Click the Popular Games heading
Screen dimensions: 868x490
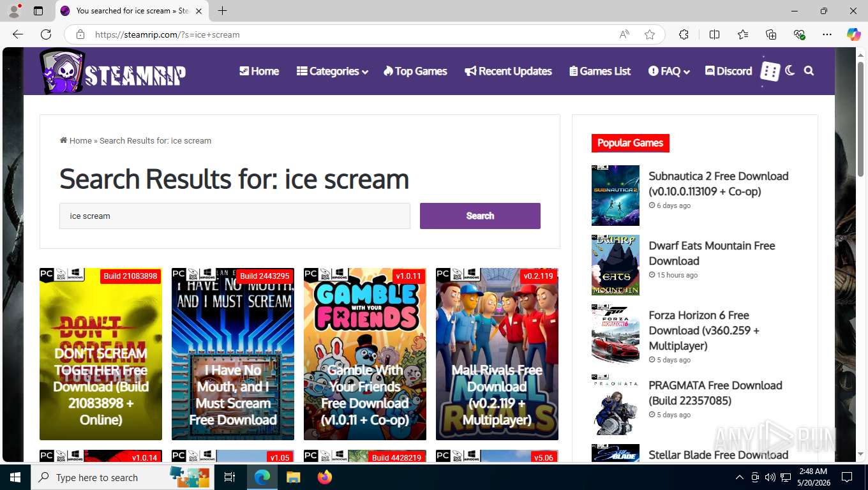click(630, 143)
